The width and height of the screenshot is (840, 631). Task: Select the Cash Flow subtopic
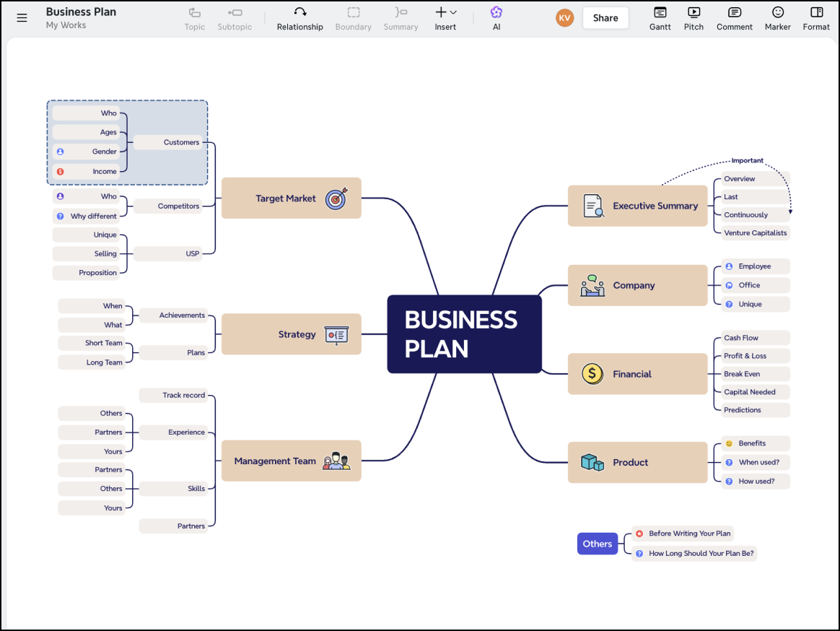[x=756, y=338]
